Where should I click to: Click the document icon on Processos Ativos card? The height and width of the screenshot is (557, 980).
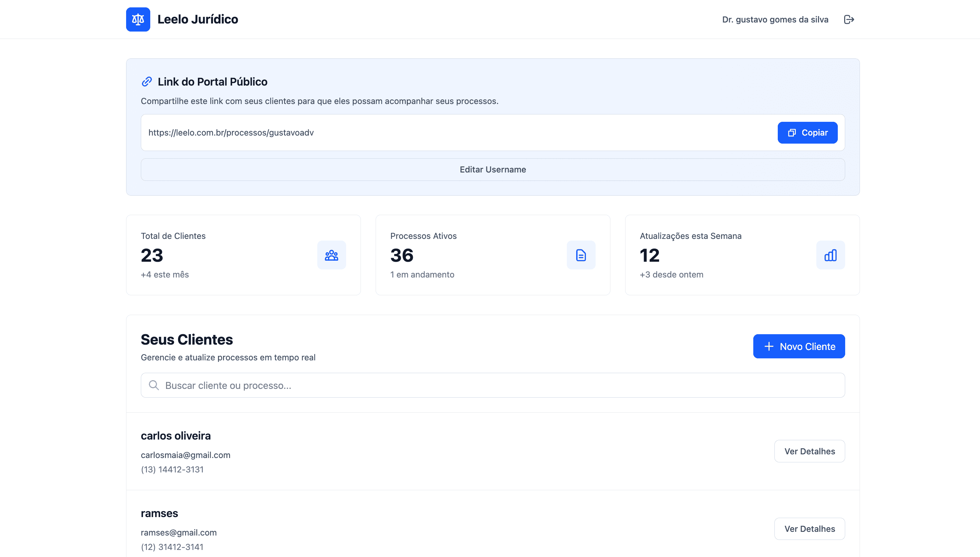coord(581,255)
